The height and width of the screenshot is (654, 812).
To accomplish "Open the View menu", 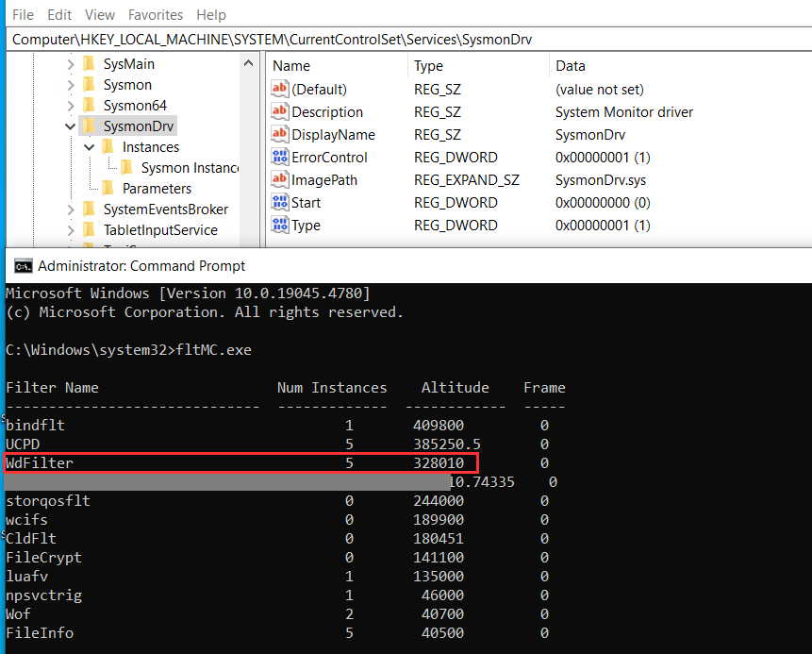I will [x=100, y=15].
